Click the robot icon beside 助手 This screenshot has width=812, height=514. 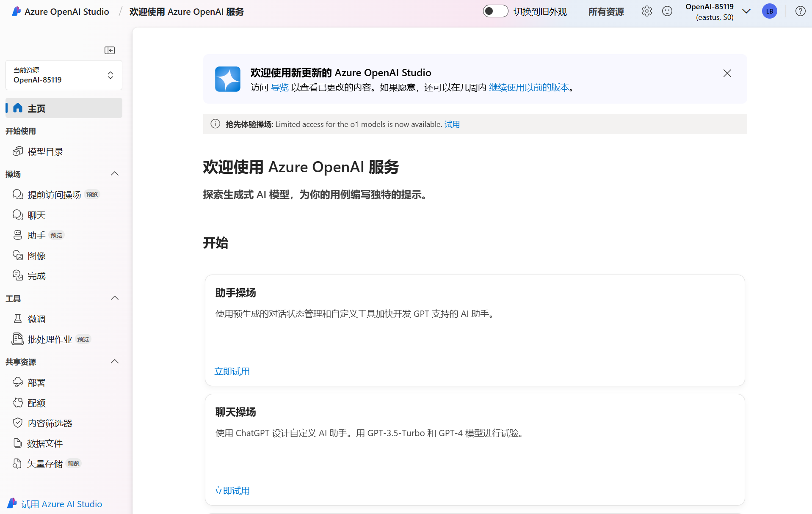click(18, 235)
